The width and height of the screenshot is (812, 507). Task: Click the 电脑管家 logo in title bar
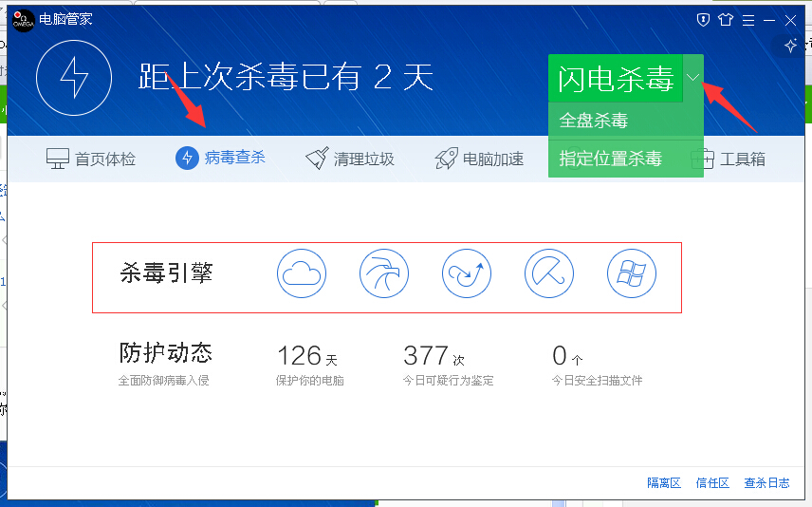24,20
